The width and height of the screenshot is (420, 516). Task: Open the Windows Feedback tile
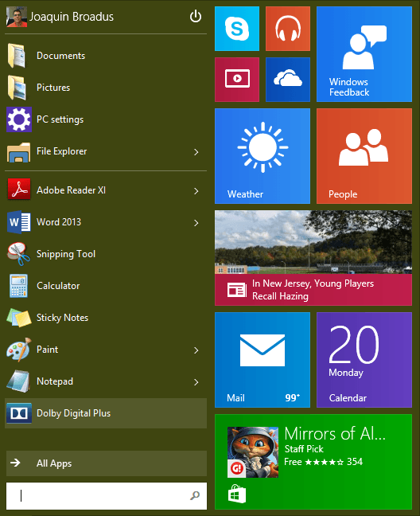pyautogui.click(x=364, y=54)
